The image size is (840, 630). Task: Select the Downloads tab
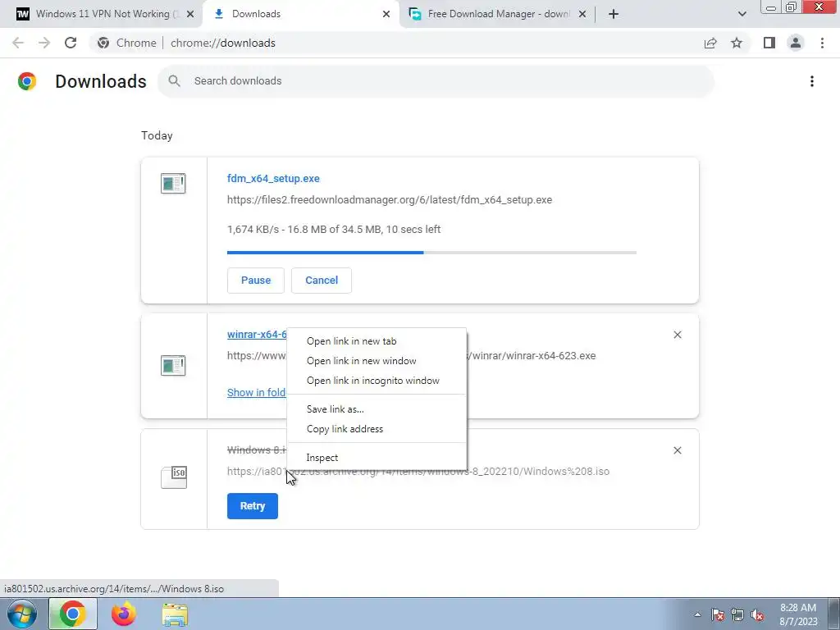coord(300,14)
